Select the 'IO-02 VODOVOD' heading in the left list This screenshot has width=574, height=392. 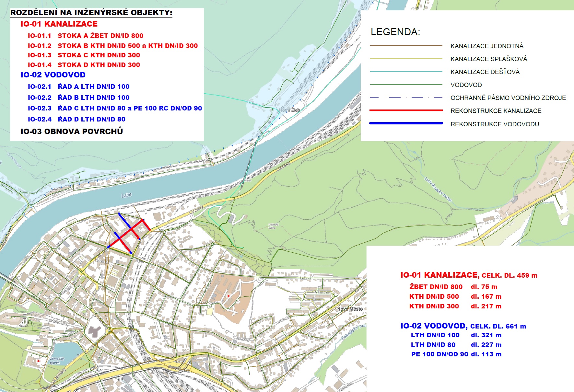(x=53, y=75)
